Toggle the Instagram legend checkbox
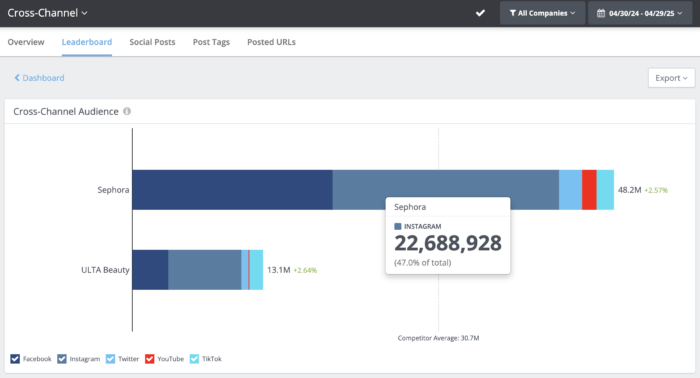 pyautogui.click(x=62, y=359)
